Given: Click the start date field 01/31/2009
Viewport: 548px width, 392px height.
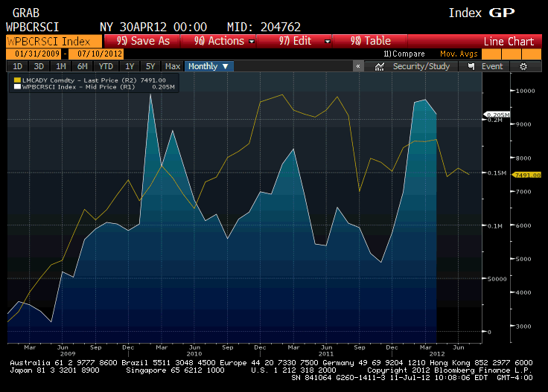Looking at the screenshot, I should click(x=34, y=54).
